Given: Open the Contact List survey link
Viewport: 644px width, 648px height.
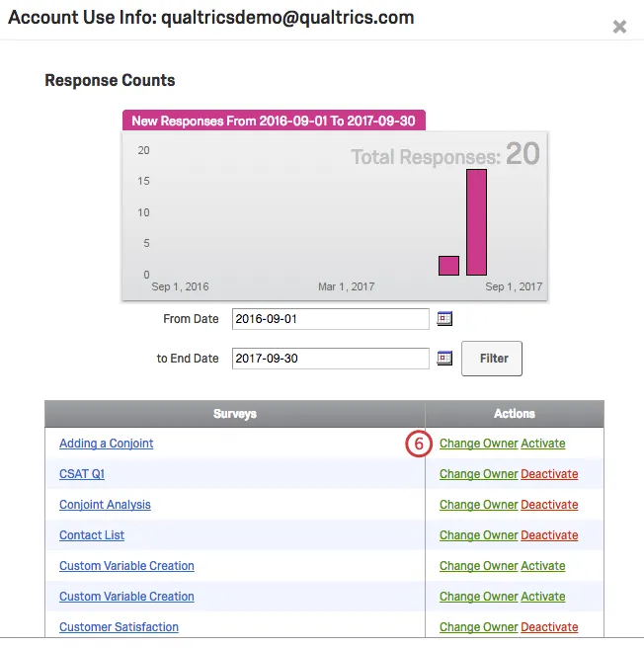Looking at the screenshot, I should click(x=92, y=535).
